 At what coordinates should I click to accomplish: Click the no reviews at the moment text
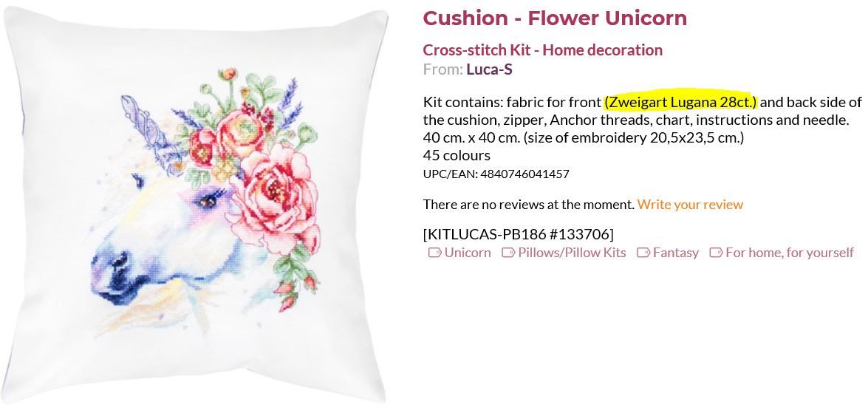528,205
